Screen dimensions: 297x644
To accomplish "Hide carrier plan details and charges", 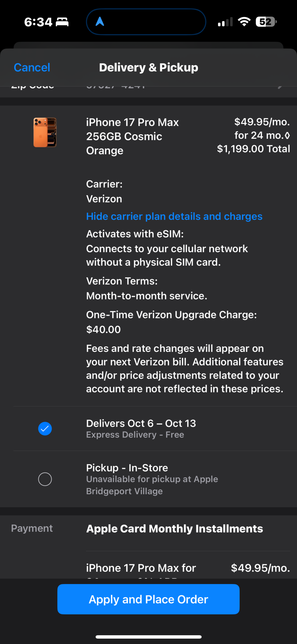I will click(x=174, y=216).
